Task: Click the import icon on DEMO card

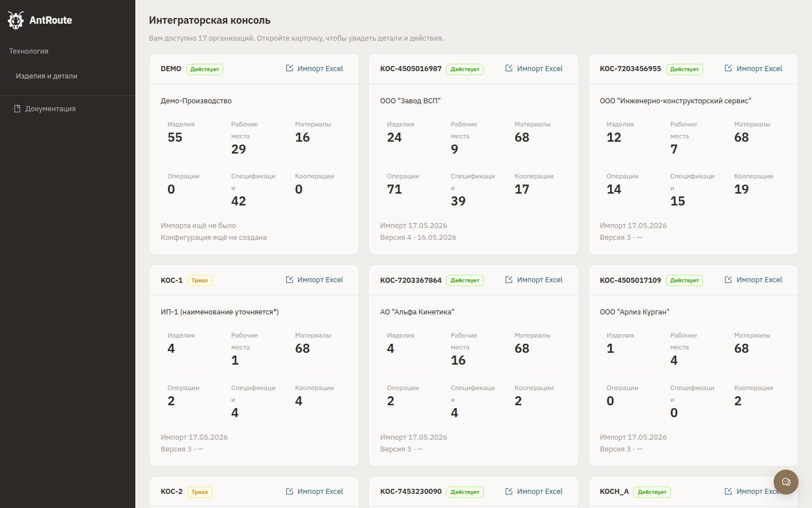Action: point(289,68)
